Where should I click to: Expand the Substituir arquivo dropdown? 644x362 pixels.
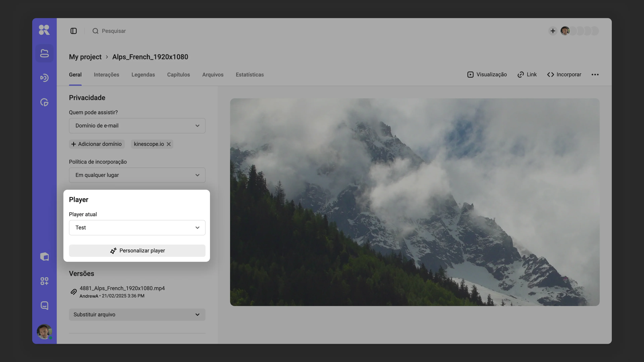point(137,315)
